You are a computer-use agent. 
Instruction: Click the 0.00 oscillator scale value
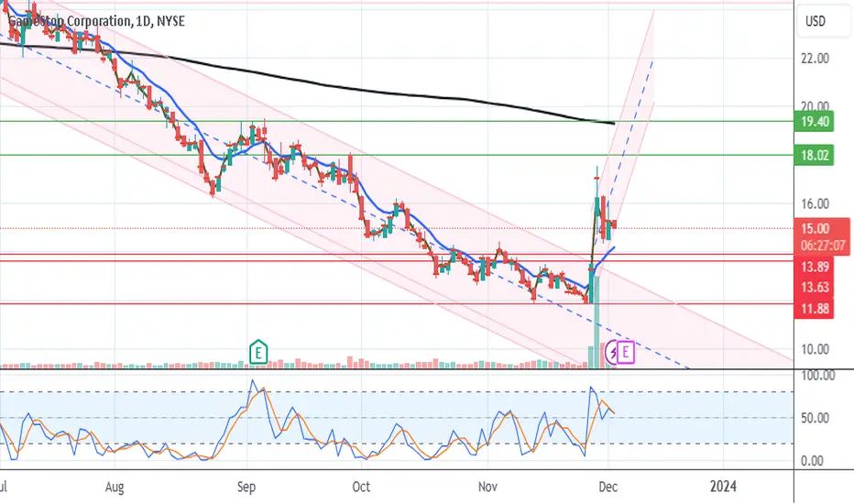point(812,461)
